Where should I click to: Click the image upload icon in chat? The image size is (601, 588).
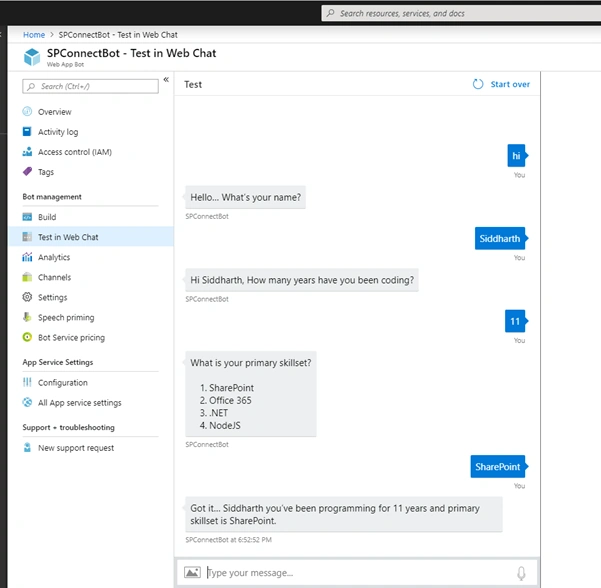tap(192, 572)
